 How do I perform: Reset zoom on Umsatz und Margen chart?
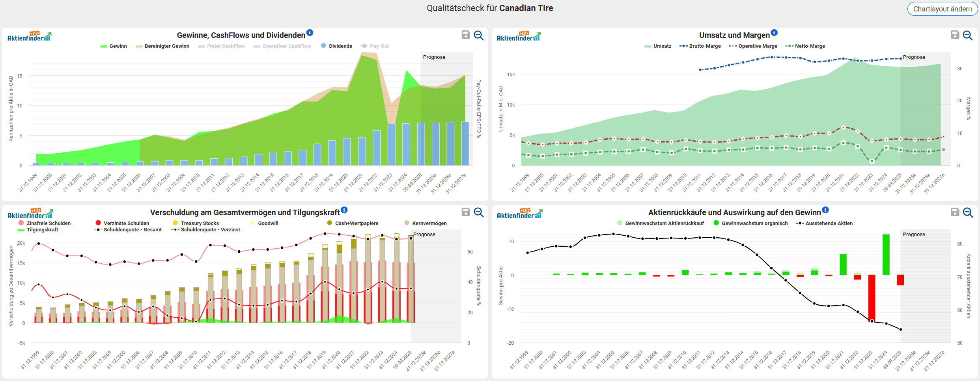coord(968,35)
